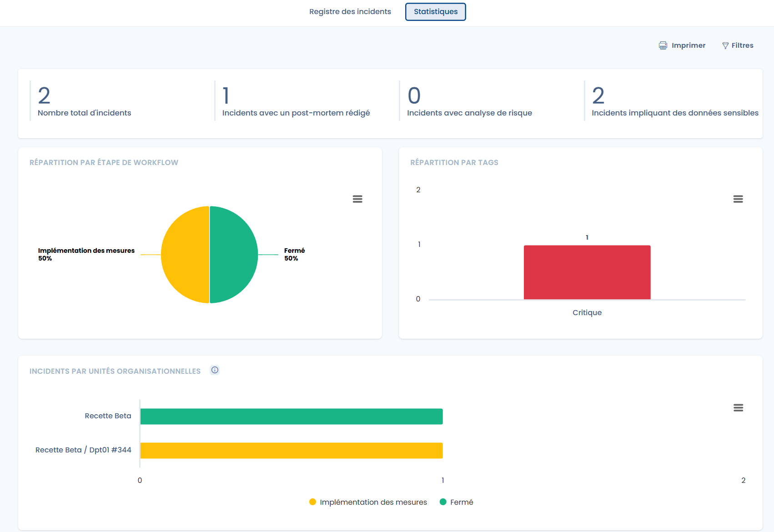774x532 pixels.
Task: Click the yellow Implémentation des mesures pie slice
Action: click(185, 255)
